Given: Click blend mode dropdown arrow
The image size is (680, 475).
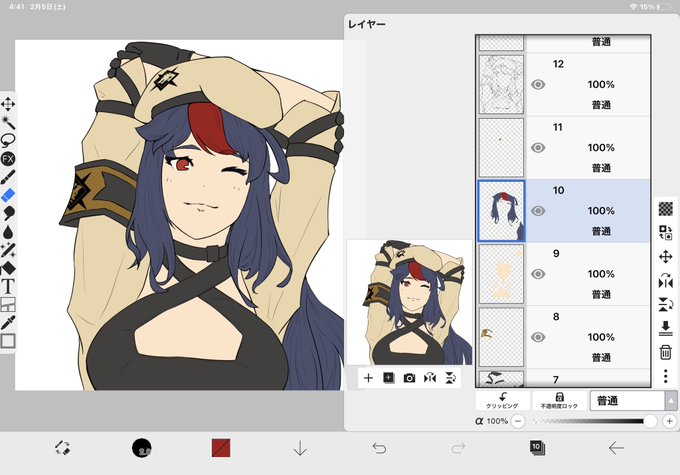Looking at the screenshot, I should pyautogui.click(x=671, y=400).
